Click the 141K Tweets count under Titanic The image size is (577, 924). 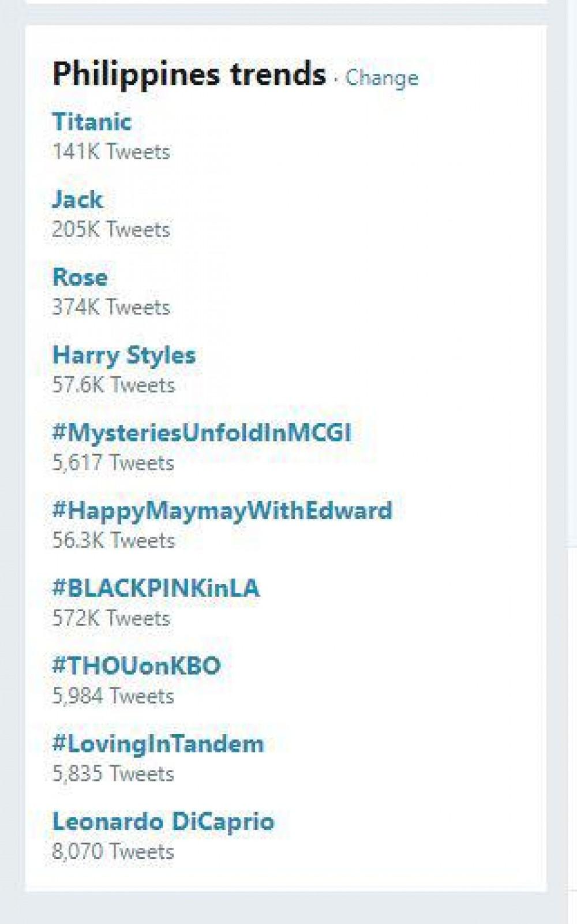[x=111, y=152]
